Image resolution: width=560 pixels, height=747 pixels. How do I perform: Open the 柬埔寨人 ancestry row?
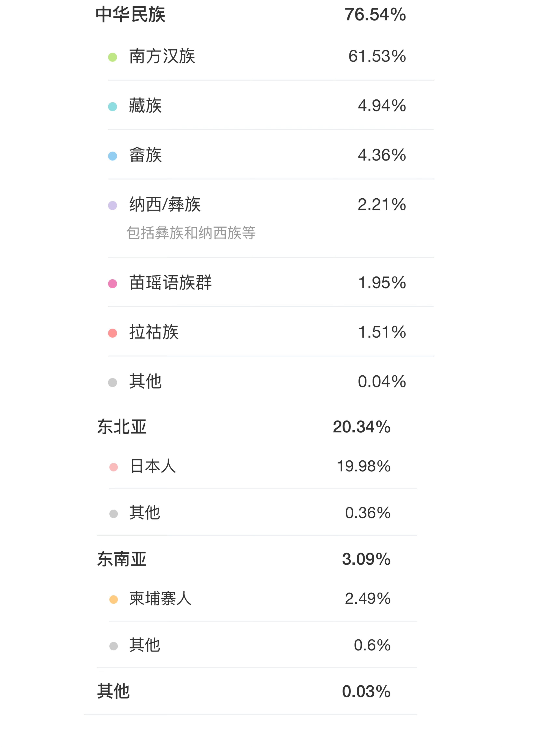263,598
